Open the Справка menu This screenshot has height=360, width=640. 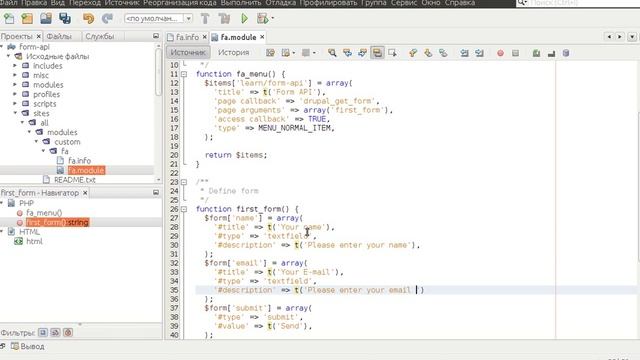point(460,3)
